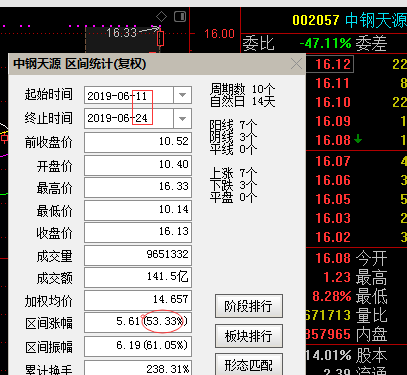Click the bid price 16.05

click(x=332, y=199)
